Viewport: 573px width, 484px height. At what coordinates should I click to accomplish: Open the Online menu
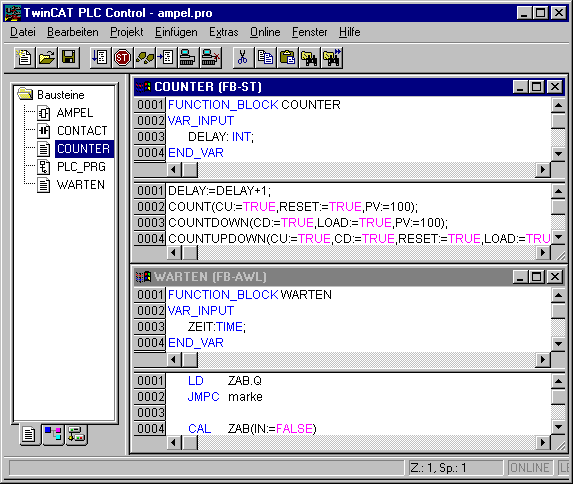click(265, 32)
